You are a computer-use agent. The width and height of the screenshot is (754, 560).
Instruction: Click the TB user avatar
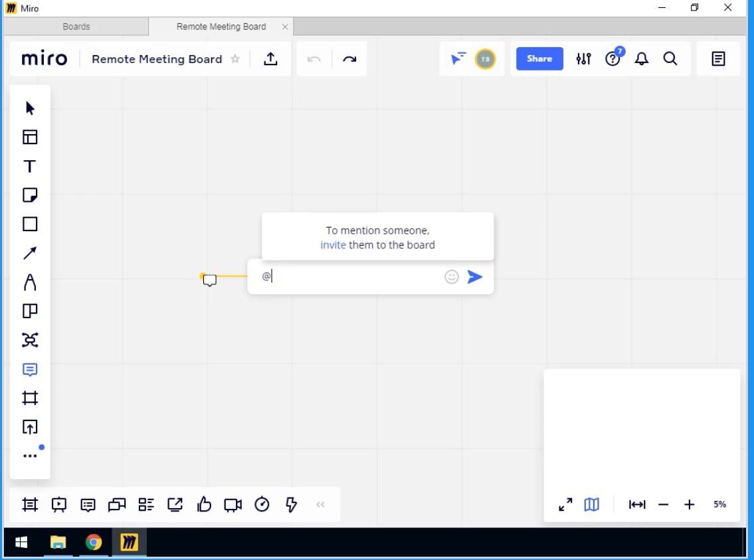pos(485,59)
